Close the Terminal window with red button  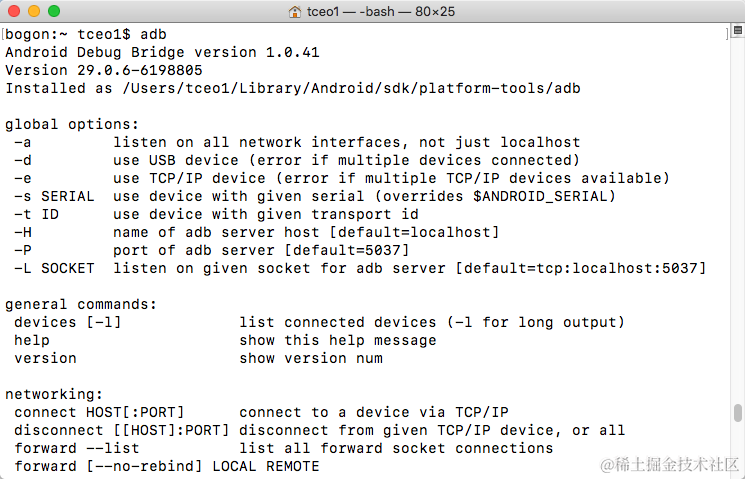(x=14, y=11)
